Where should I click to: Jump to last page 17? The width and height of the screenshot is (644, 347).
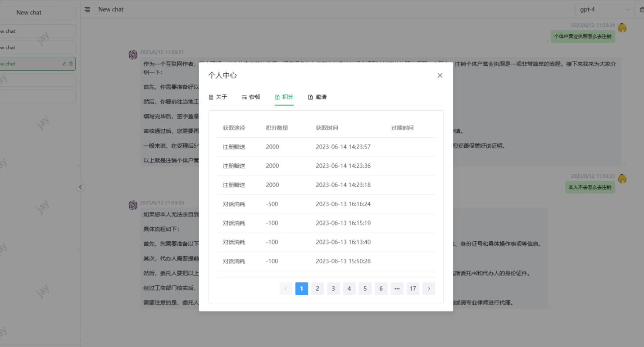(x=413, y=289)
